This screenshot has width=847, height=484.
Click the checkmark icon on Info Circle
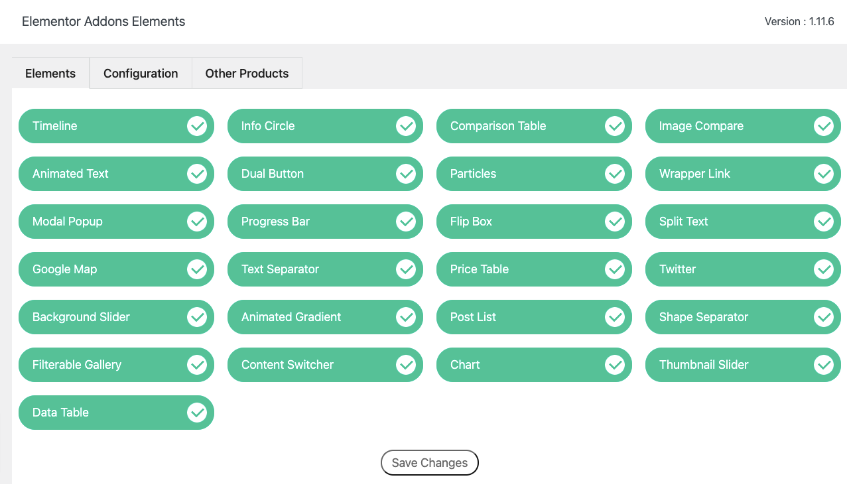(406, 126)
